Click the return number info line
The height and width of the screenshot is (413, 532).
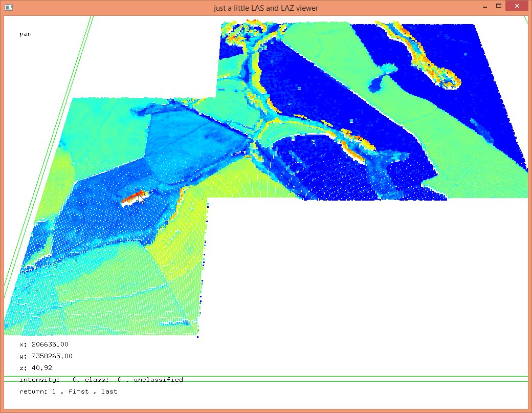point(68,392)
